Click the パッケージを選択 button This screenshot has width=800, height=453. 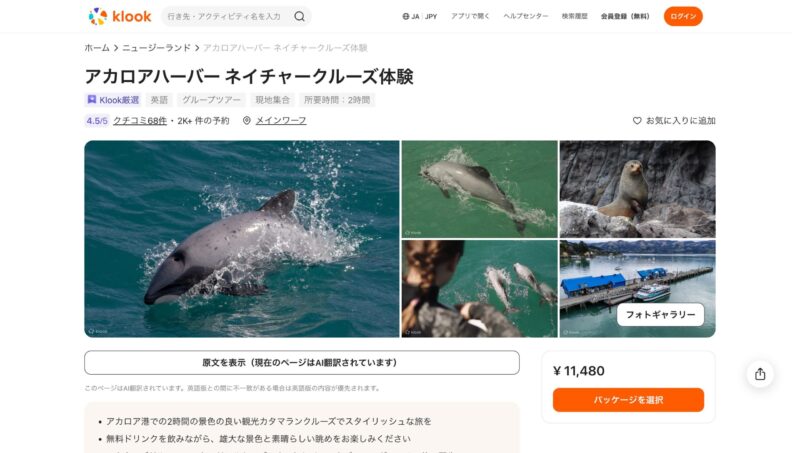(x=628, y=400)
